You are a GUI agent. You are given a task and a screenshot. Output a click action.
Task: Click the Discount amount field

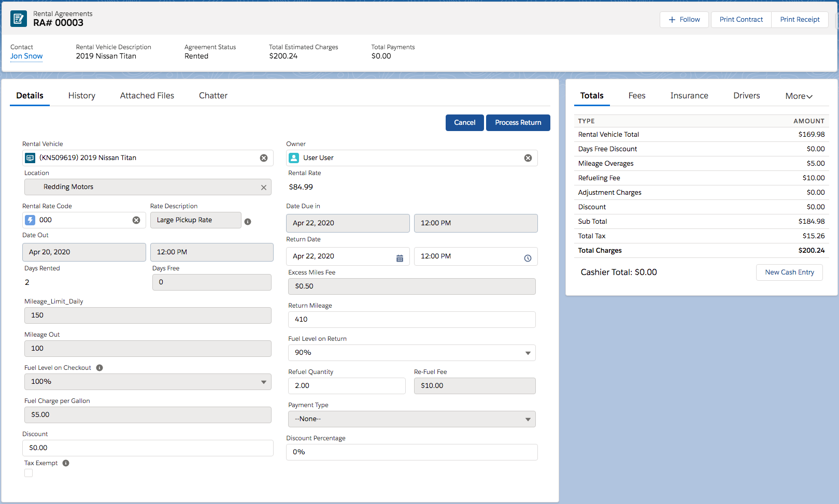click(x=148, y=448)
